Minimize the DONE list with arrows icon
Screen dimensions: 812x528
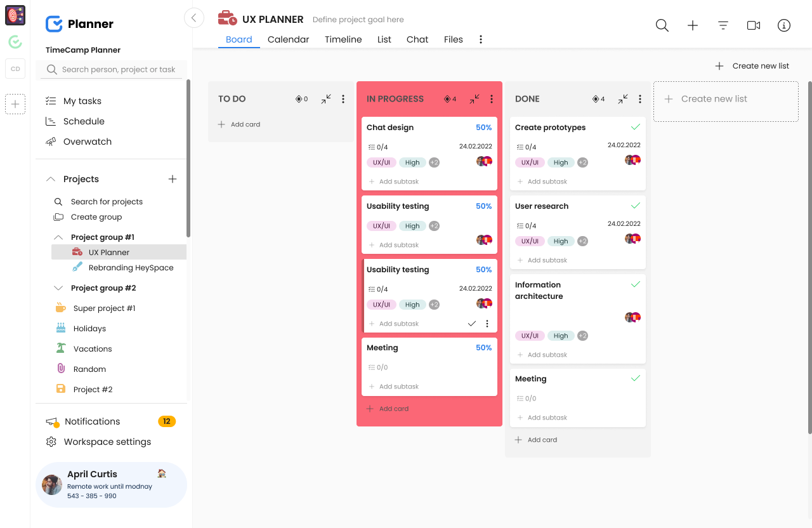623,99
